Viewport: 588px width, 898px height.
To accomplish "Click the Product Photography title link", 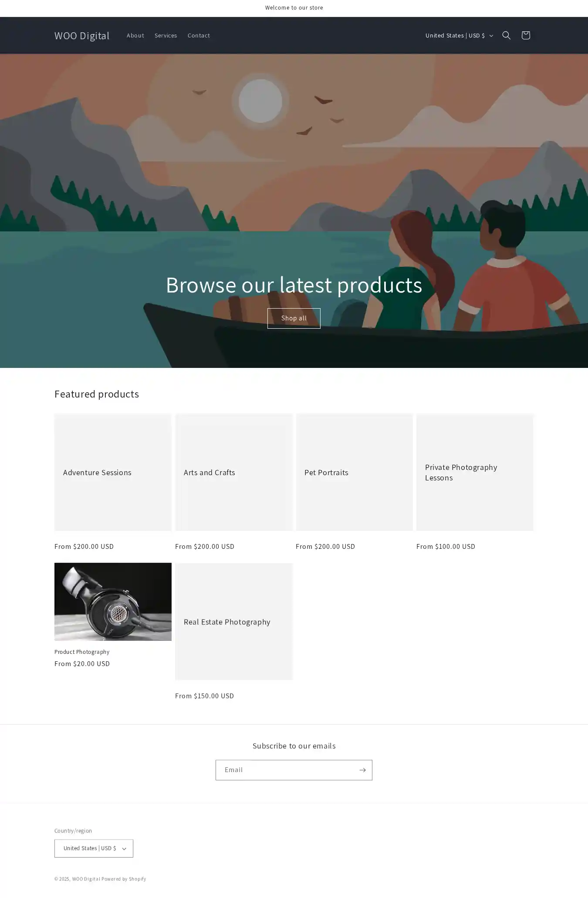I will coord(82,652).
